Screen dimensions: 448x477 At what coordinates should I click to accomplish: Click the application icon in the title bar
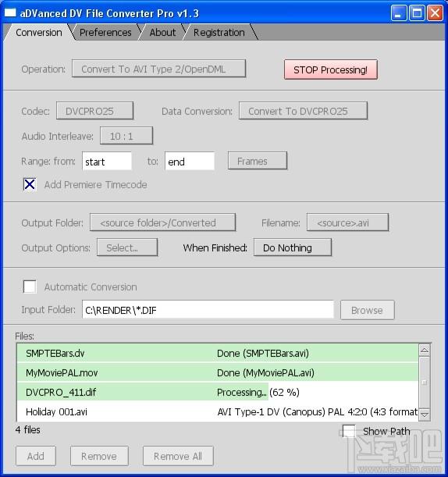(x=9, y=12)
